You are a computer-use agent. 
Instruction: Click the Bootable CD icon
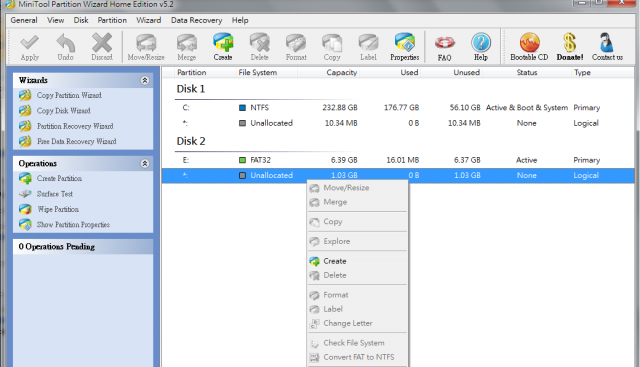(x=529, y=47)
